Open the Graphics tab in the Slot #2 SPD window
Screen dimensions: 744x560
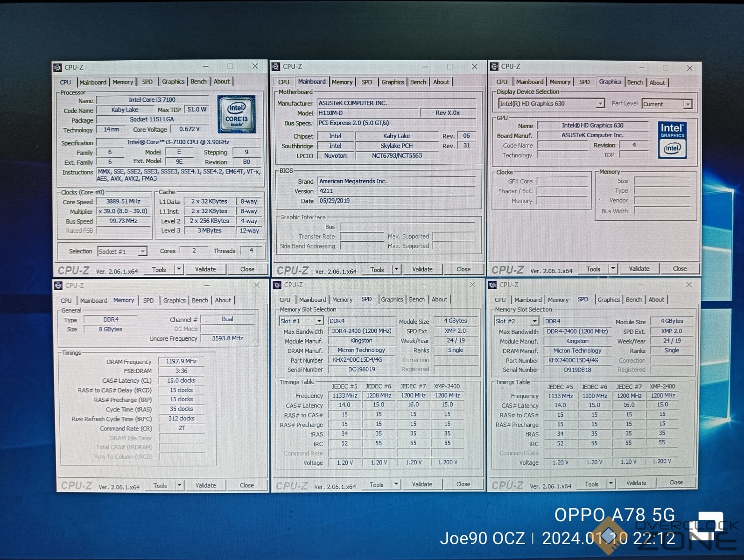pos(609,300)
